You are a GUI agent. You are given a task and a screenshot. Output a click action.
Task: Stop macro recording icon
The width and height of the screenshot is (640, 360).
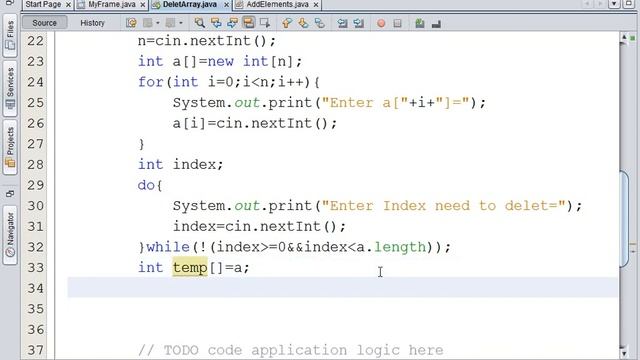(x=397, y=23)
